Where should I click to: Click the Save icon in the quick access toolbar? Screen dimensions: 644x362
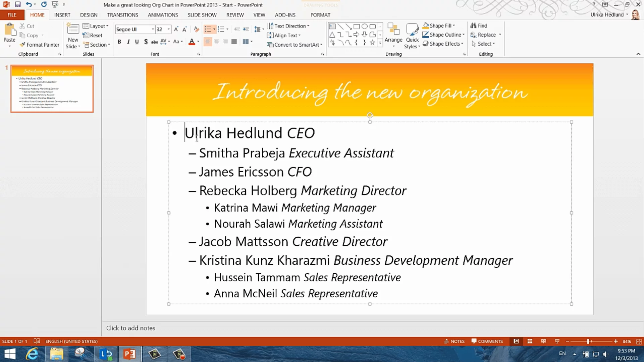pyautogui.click(x=18, y=5)
